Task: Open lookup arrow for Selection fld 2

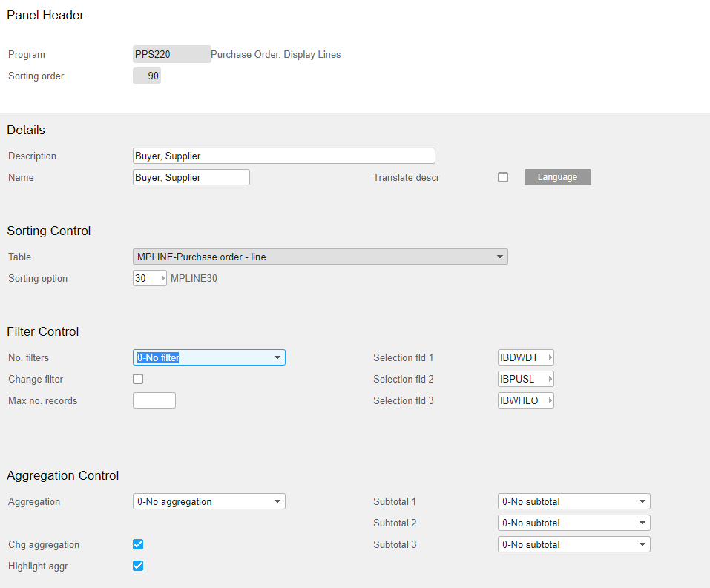Action: [550, 380]
